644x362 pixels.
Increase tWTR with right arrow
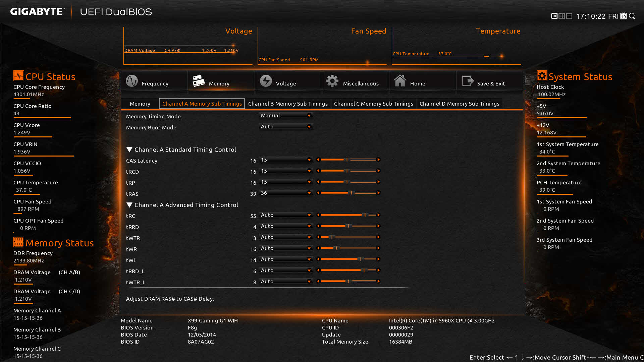[x=378, y=237]
